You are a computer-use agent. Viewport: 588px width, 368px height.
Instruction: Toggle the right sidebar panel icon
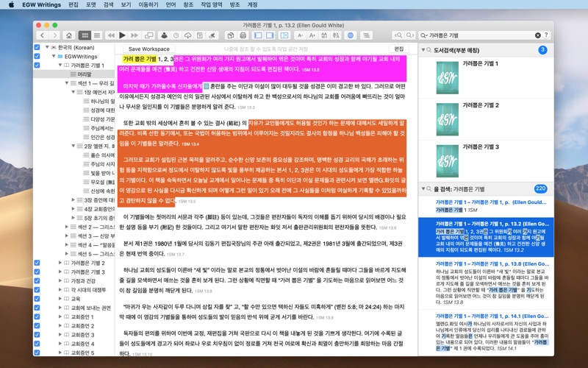click(x=270, y=35)
